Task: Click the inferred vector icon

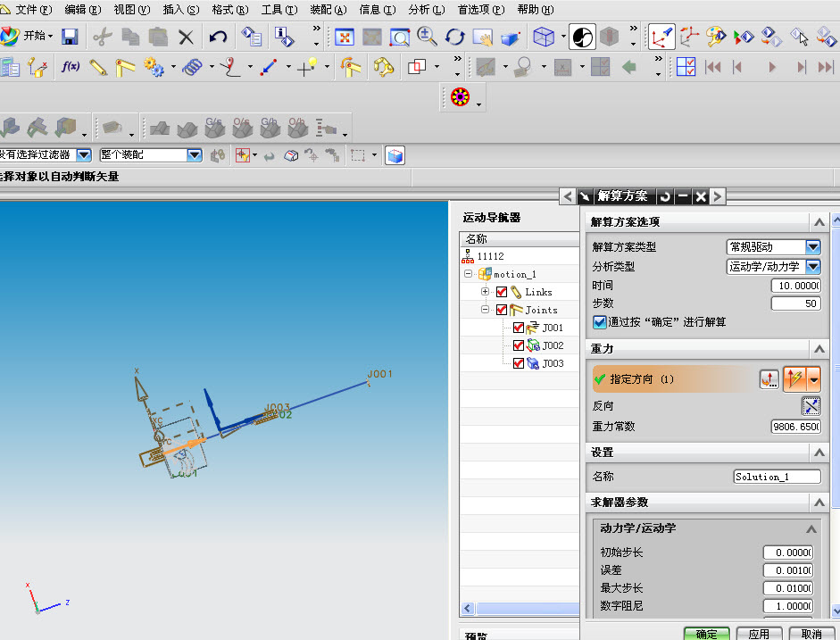Action: coord(795,379)
